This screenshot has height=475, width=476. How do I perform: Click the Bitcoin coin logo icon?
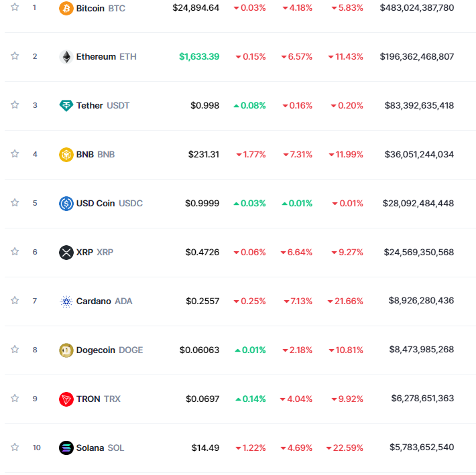[x=66, y=8]
